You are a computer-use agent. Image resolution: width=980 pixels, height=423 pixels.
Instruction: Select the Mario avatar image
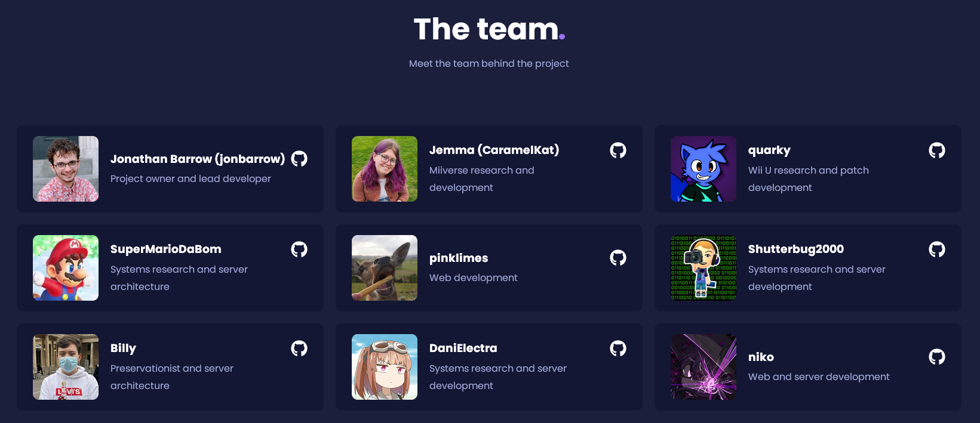click(66, 268)
